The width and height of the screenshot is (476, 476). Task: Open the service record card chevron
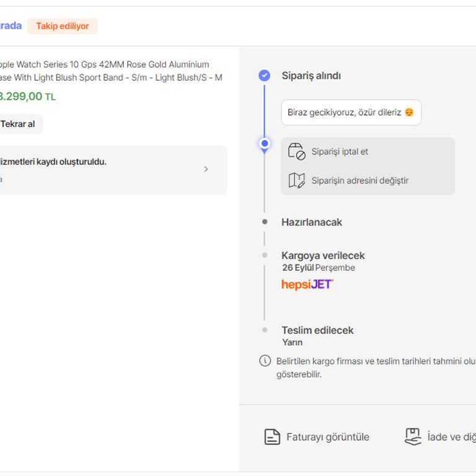point(206,169)
